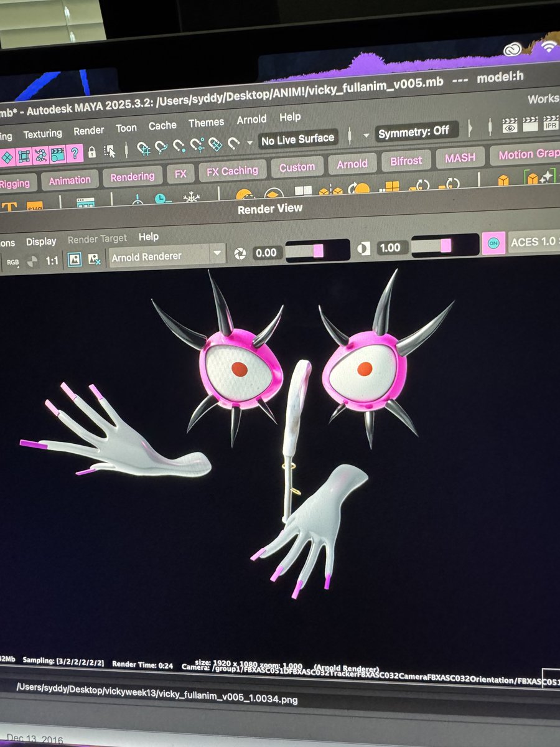The height and width of the screenshot is (747, 560).
Task: Toggle snap to view planes magnet icon
Action: [x=215, y=144]
